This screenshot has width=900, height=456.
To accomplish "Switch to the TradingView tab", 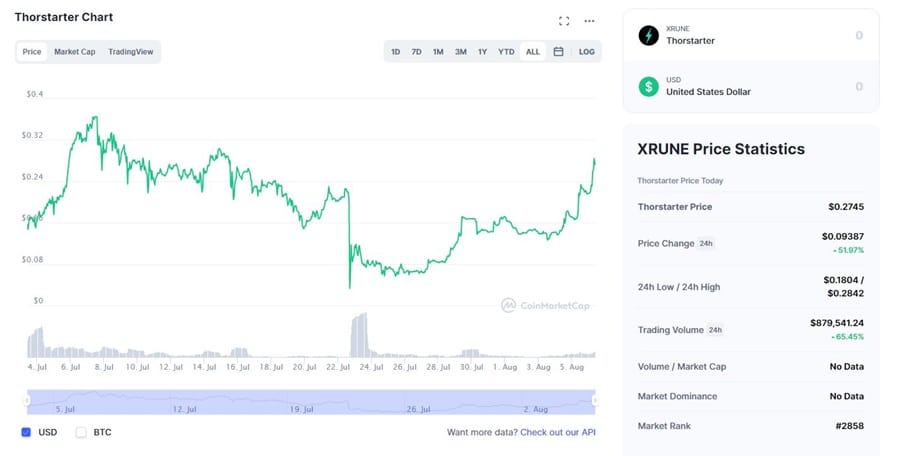I will click(130, 52).
